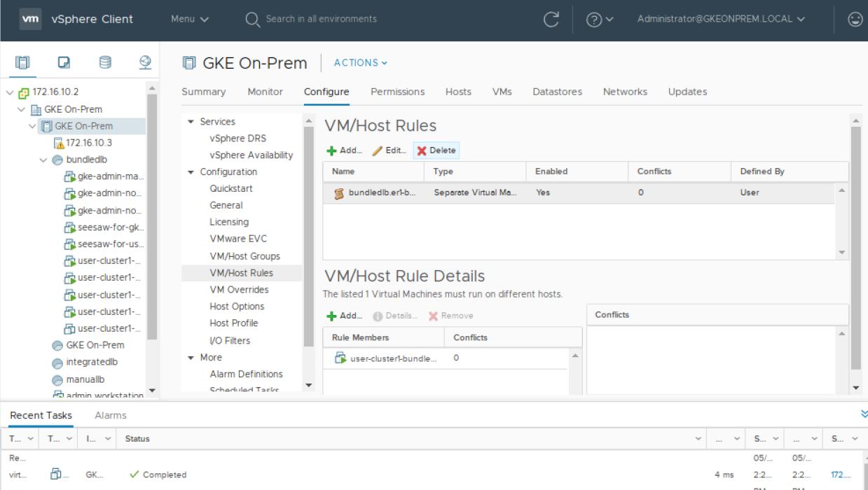The image size is (868, 490).
Task: Open the Administrator@GKEONPREM.LOCAL user menu
Action: (721, 20)
